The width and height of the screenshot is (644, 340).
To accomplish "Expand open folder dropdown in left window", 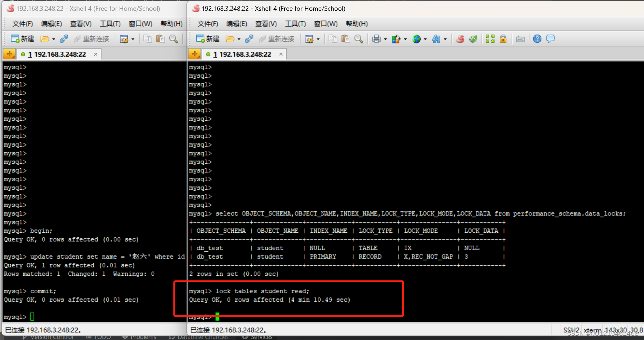I will click(x=53, y=39).
